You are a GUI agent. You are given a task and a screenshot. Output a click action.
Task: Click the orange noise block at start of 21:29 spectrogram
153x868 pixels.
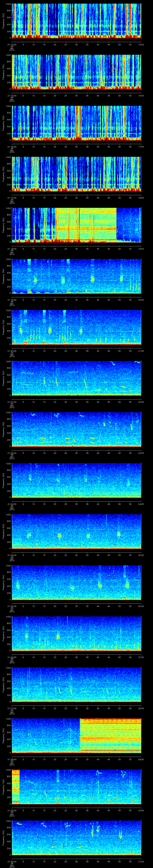16,787
